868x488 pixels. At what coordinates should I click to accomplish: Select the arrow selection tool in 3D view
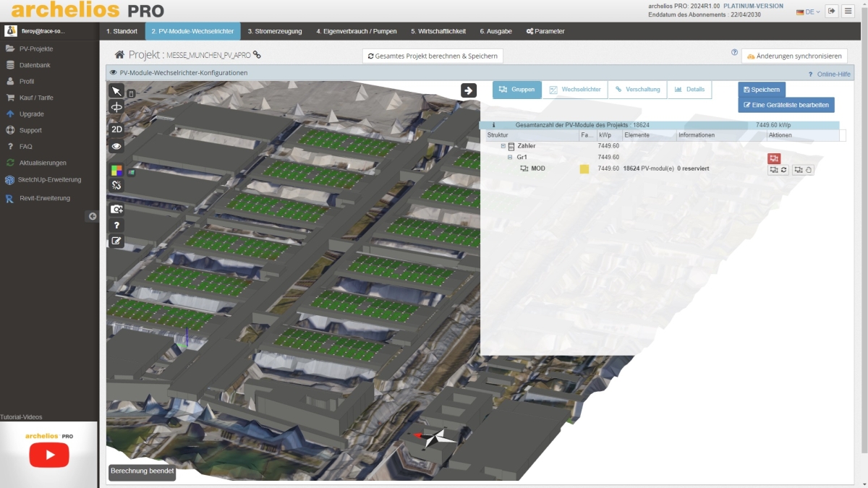pos(116,90)
